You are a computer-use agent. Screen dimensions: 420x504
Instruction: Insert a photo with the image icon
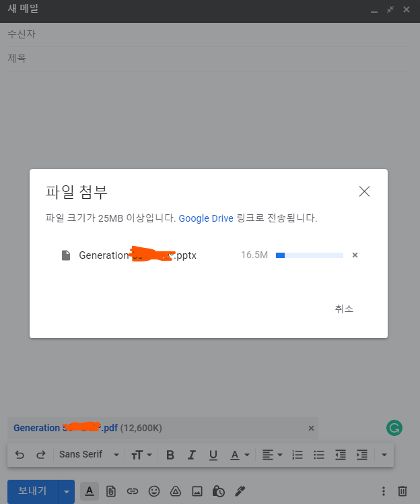[x=197, y=491]
